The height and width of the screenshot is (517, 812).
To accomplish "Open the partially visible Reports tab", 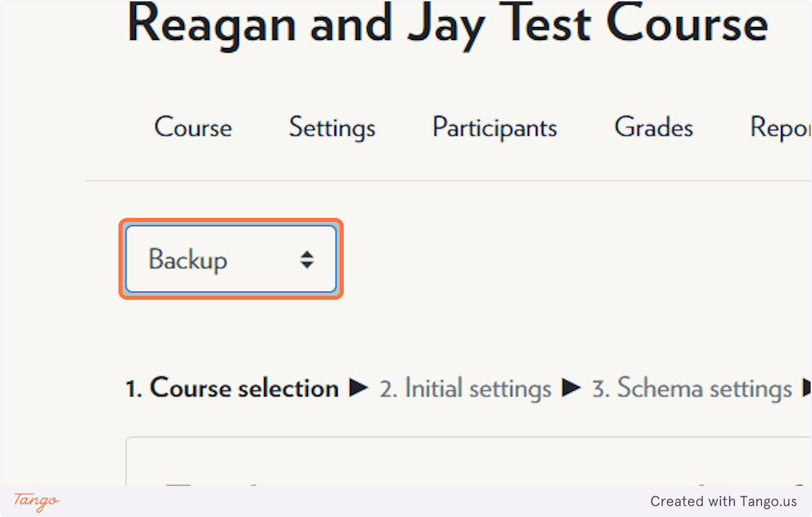I will [x=781, y=127].
